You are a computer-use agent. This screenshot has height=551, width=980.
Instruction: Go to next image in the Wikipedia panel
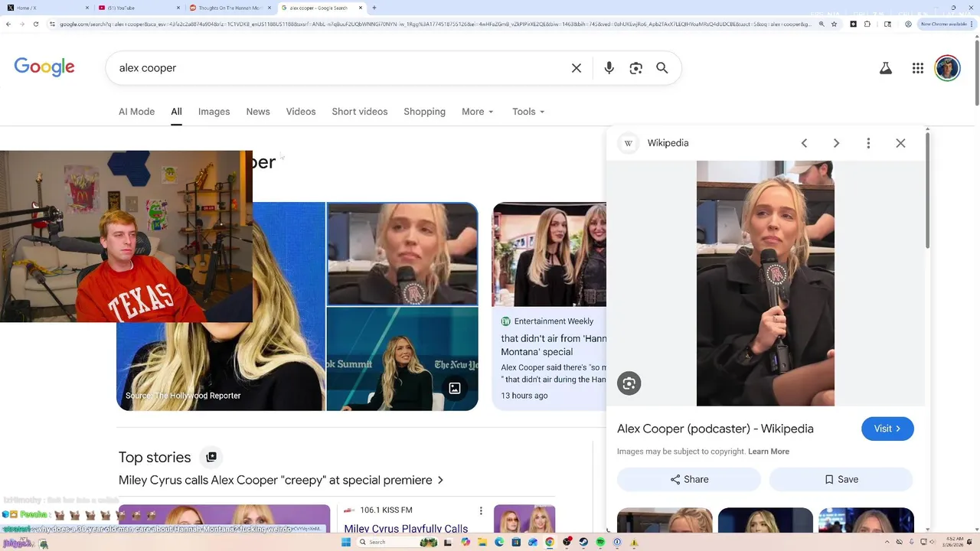836,143
